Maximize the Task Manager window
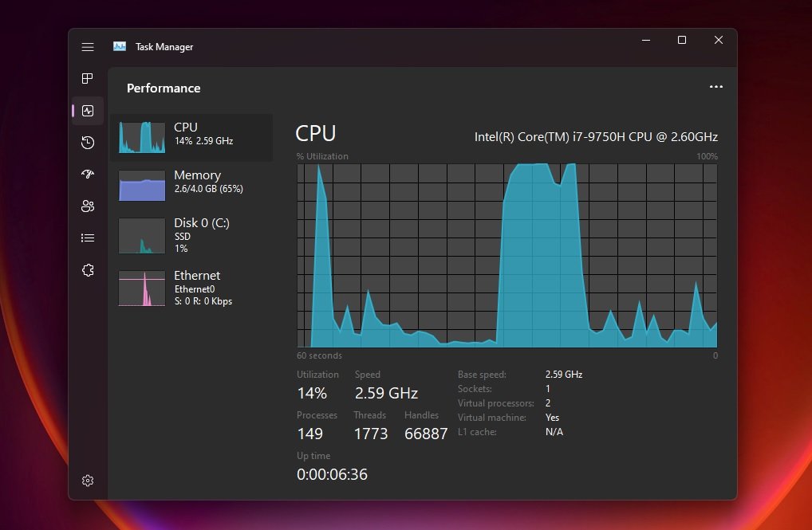Viewport: 812px width, 530px height. [681, 40]
